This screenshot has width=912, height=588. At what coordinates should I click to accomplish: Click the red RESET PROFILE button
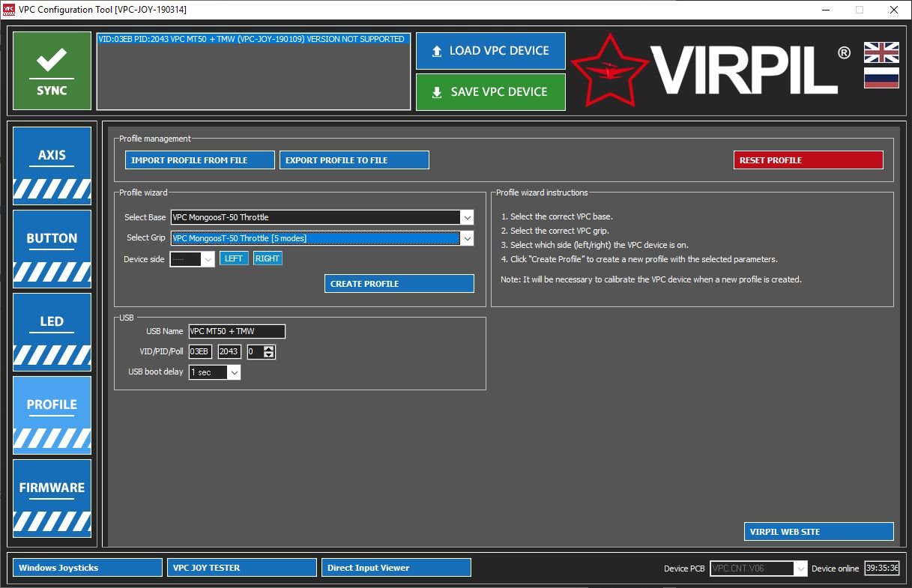[809, 160]
